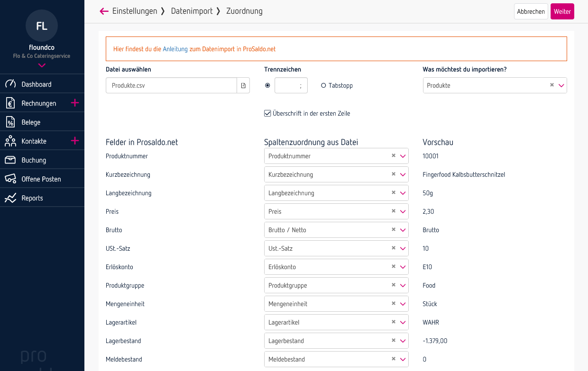Clear the Produktnummer column mapping with x
This screenshot has height=371, width=588.
point(393,155)
